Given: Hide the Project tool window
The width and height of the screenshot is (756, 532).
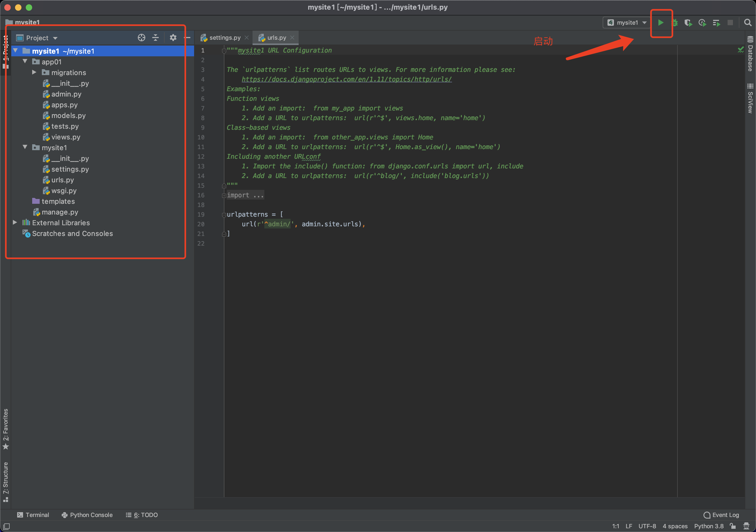Looking at the screenshot, I should [187, 38].
